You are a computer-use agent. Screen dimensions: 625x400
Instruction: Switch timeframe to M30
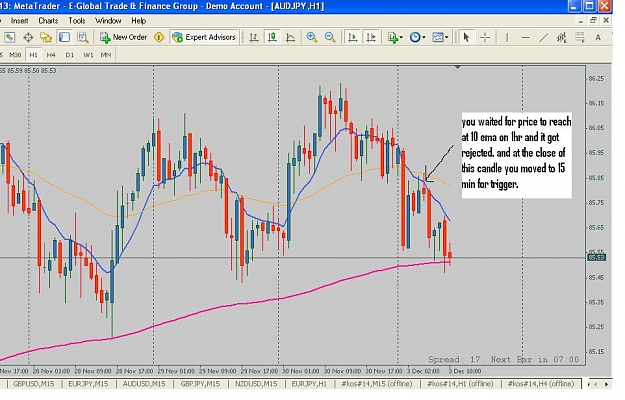(15, 55)
